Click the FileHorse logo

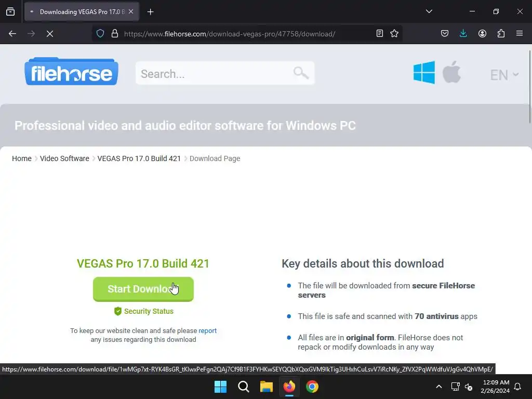71,72
